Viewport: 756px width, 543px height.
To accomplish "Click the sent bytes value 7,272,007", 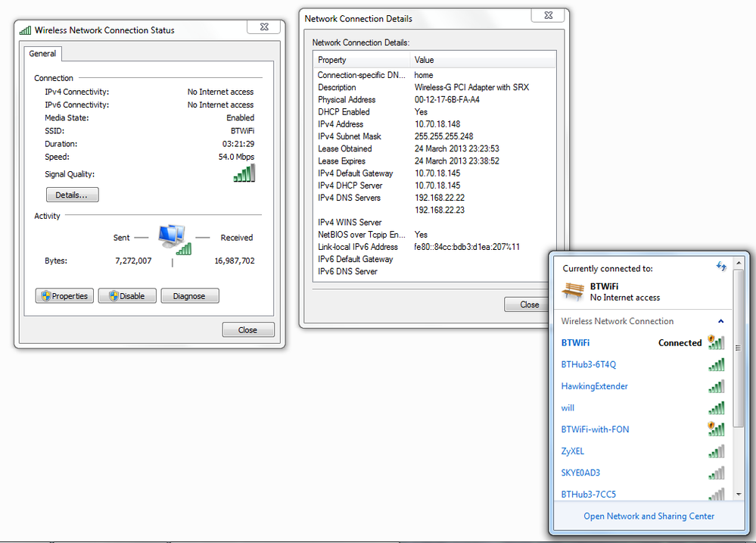I will point(133,261).
